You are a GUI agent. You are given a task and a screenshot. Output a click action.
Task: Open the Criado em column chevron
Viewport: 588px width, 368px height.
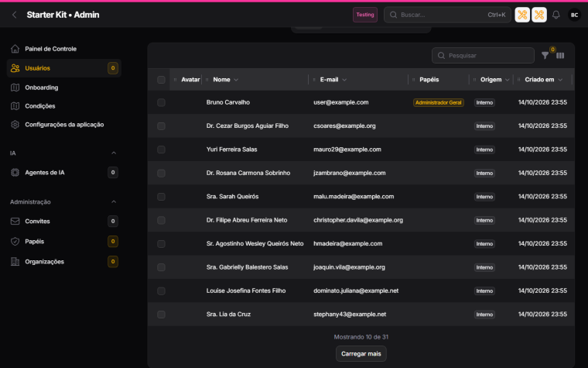tap(560, 80)
